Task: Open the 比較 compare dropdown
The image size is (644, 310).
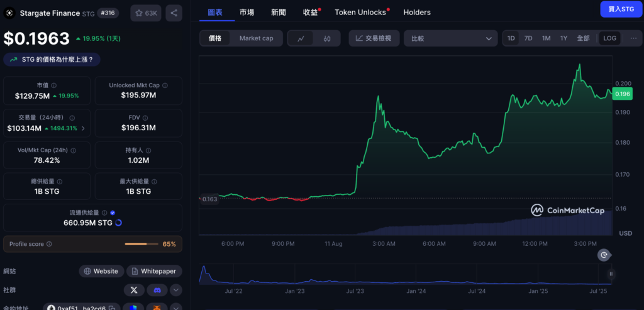Action: tap(450, 38)
